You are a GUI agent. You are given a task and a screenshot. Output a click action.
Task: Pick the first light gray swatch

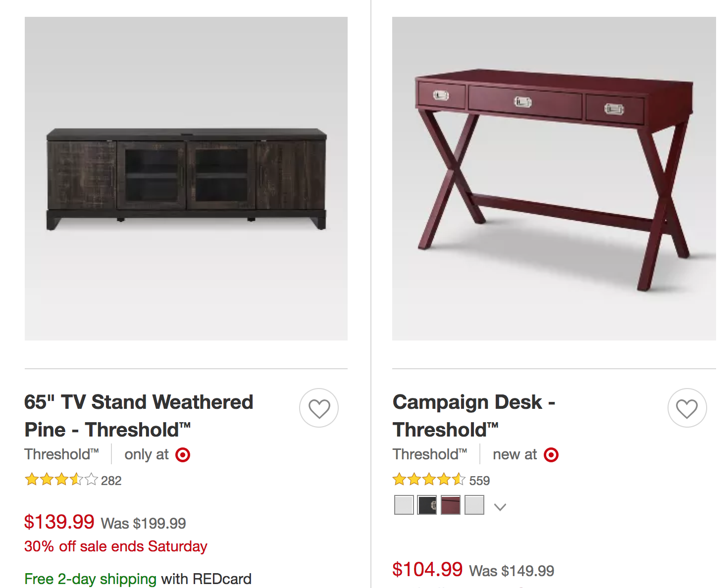(x=404, y=505)
